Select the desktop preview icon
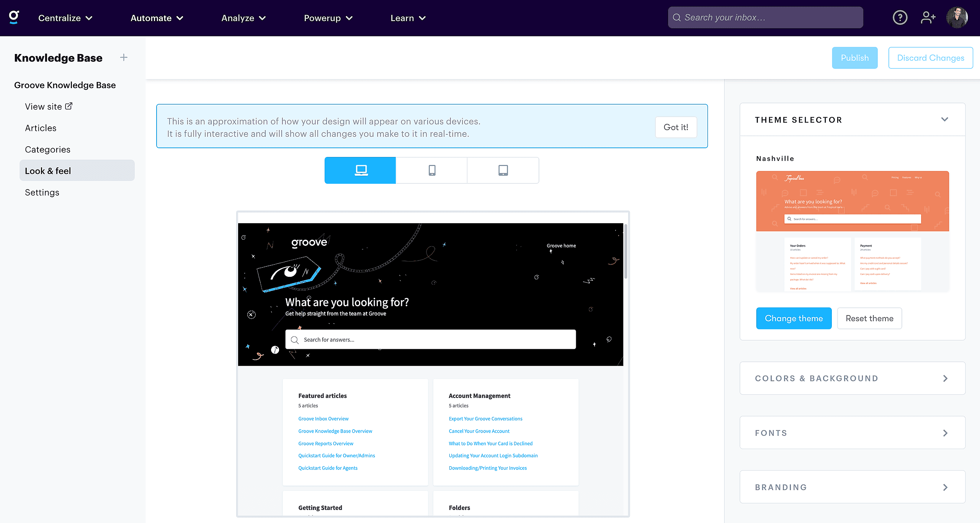This screenshot has width=980, height=523. pyautogui.click(x=360, y=170)
